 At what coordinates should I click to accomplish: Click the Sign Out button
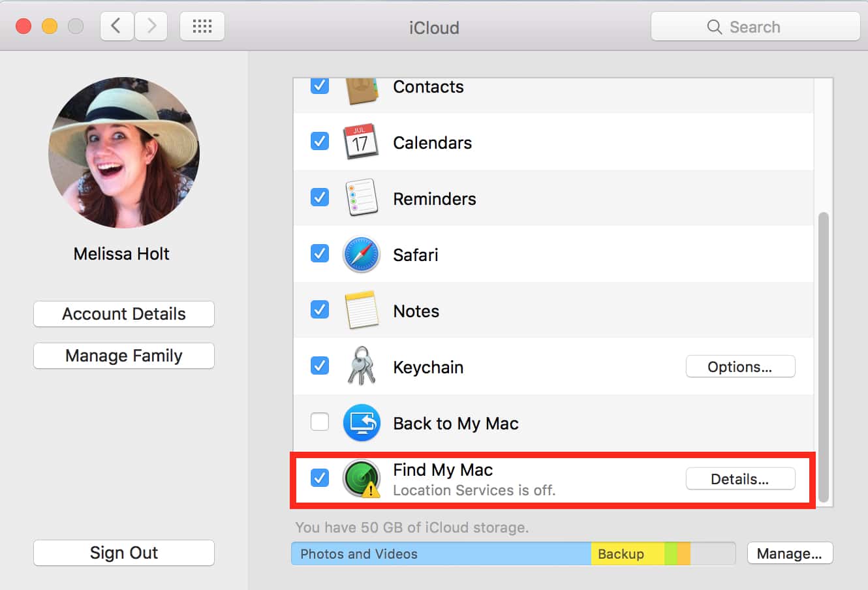tap(124, 553)
